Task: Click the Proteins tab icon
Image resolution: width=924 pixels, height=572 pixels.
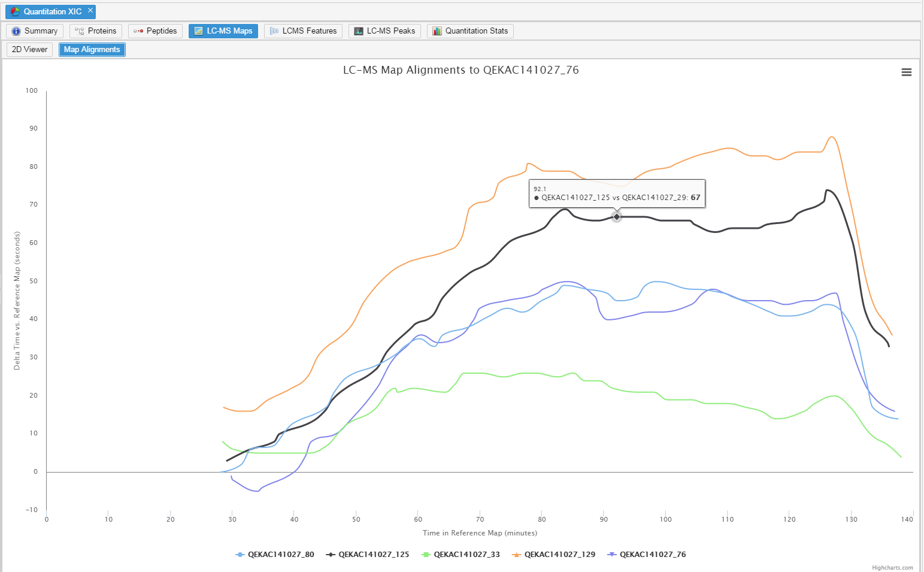Action: click(79, 31)
